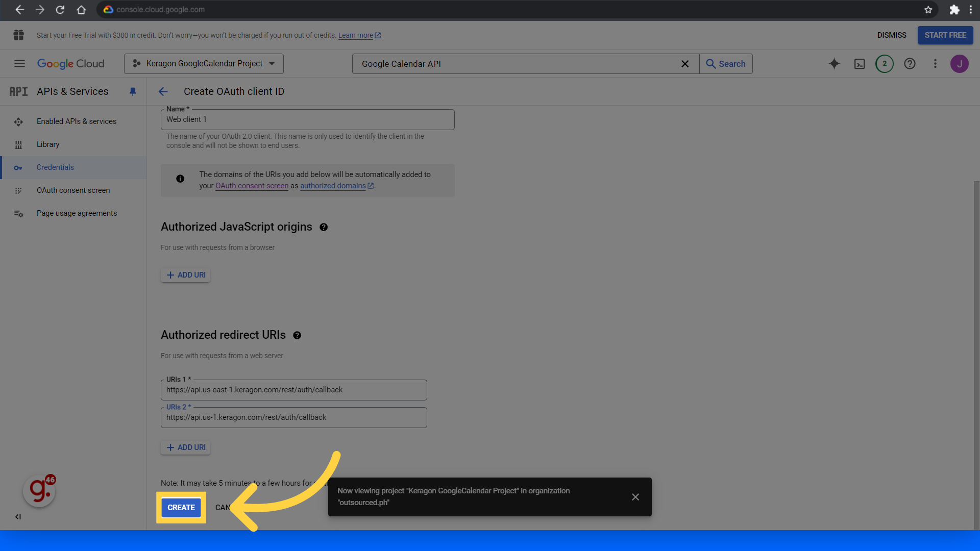Open browser extensions puzzle icon

(954, 10)
